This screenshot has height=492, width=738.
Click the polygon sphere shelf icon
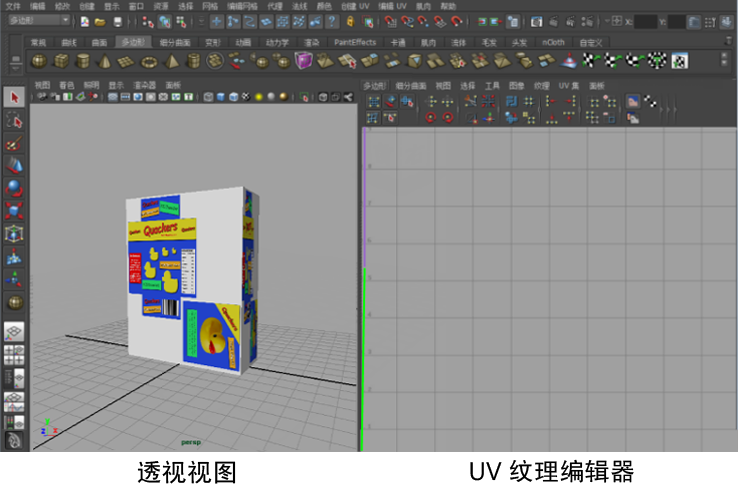(38, 62)
